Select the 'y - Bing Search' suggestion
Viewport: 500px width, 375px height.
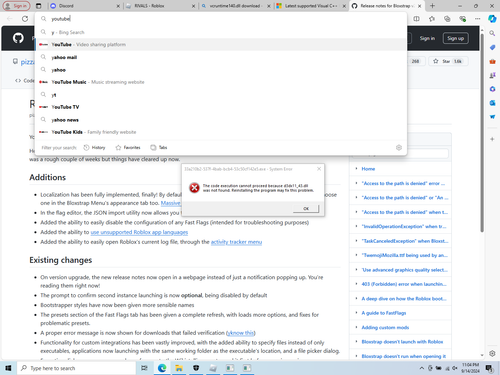(220, 32)
